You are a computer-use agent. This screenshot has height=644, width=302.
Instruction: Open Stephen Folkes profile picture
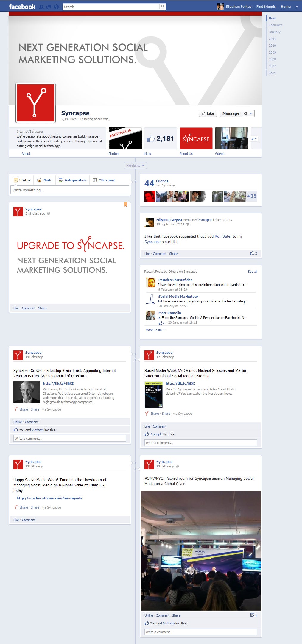click(x=220, y=7)
